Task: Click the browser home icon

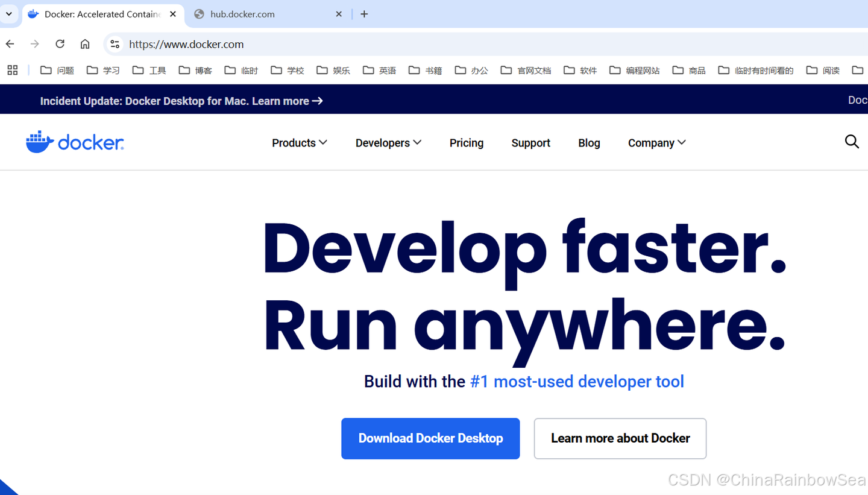Action: click(x=84, y=43)
